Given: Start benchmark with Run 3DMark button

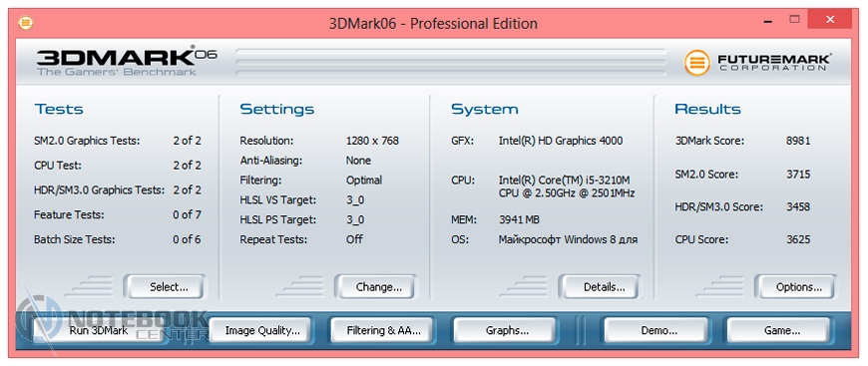Looking at the screenshot, I should [99, 330].
